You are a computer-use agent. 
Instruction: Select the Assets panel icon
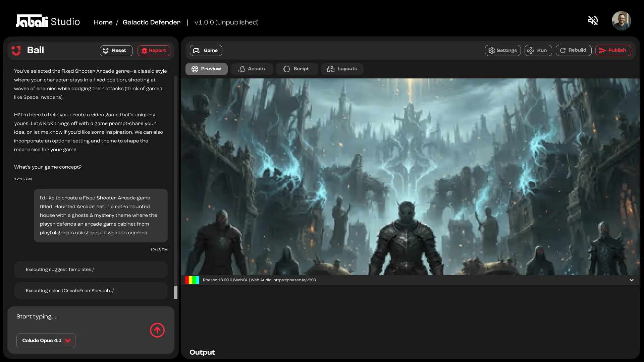(x=242, y=69)
